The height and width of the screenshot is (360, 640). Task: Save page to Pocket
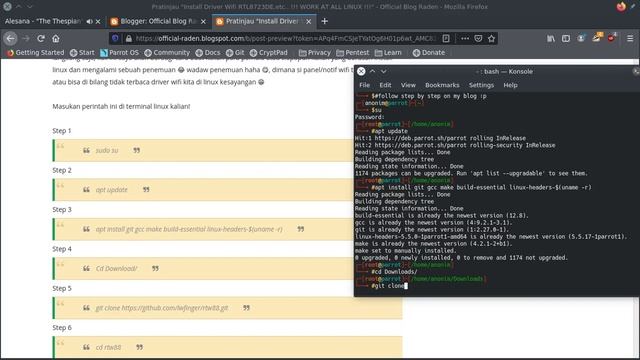click(x=478, y=38)
